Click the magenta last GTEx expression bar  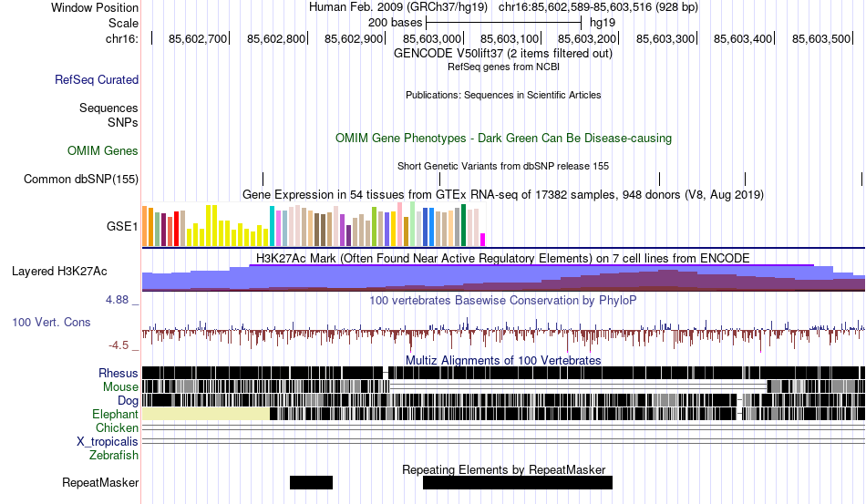click(483, 240)
